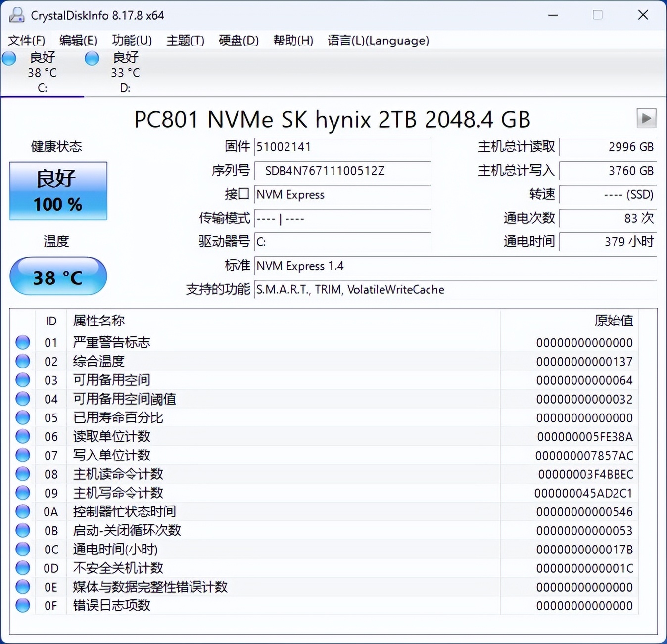Click status circle icon for D: drive
667x644 pixels.
click(92, 58)
